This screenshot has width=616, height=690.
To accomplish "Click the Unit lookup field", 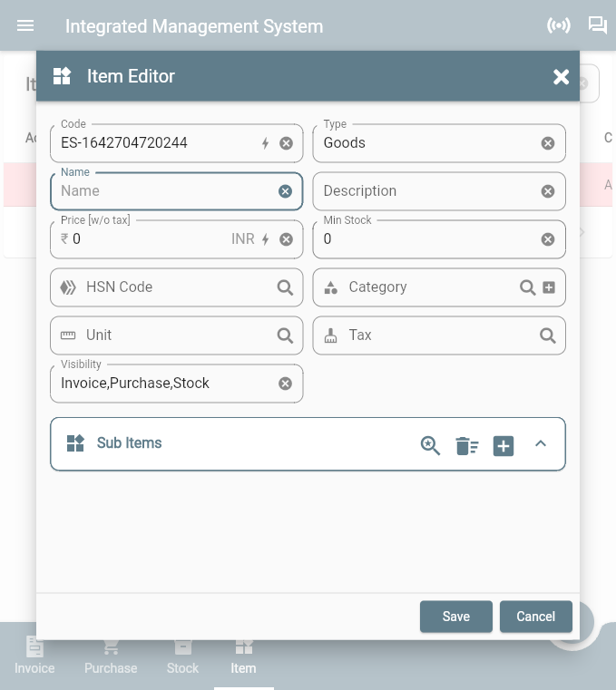I will 177,335.
